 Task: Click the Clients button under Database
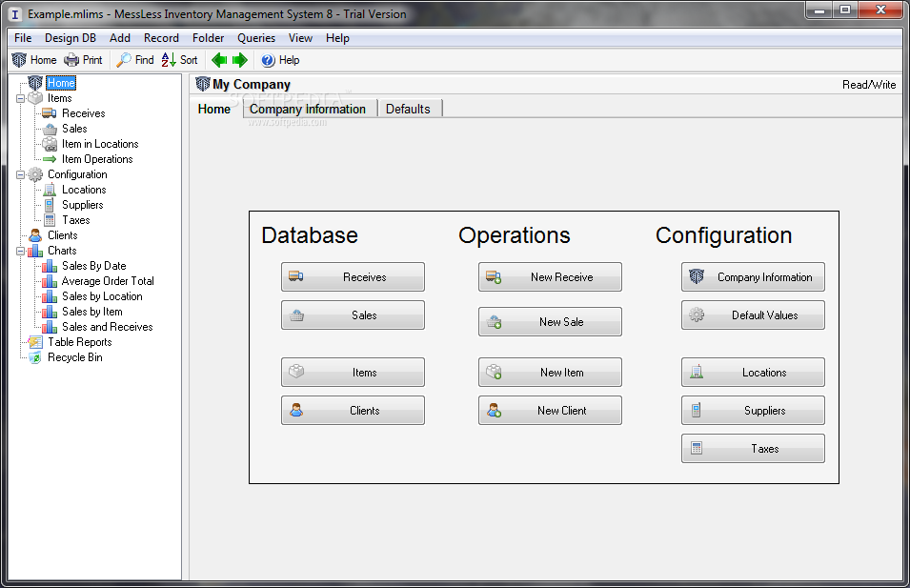[353, 411]
